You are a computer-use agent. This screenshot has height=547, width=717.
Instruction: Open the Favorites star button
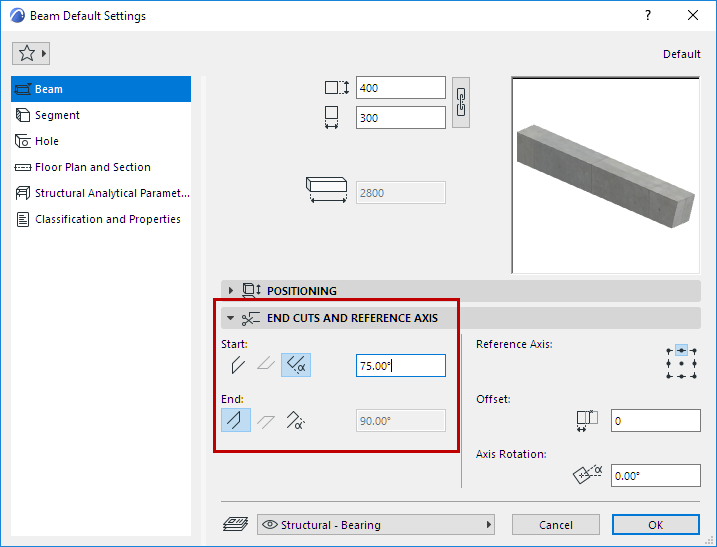(x=31, y=54)
